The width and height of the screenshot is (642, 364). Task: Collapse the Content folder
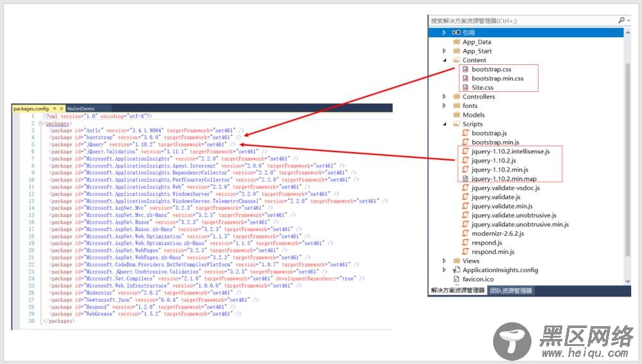click(x=445, y=60)
